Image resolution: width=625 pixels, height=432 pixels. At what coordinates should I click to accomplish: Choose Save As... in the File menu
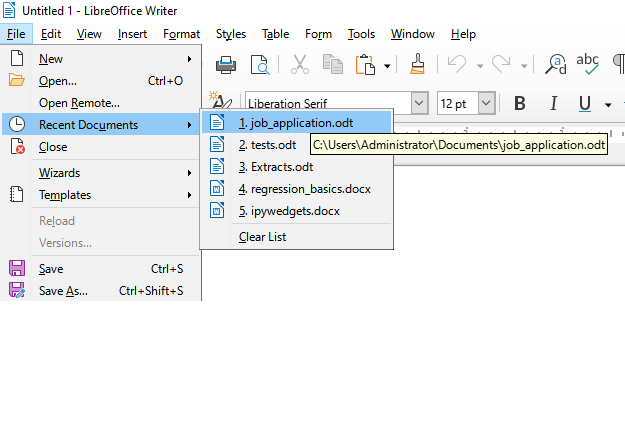[101, 291]
